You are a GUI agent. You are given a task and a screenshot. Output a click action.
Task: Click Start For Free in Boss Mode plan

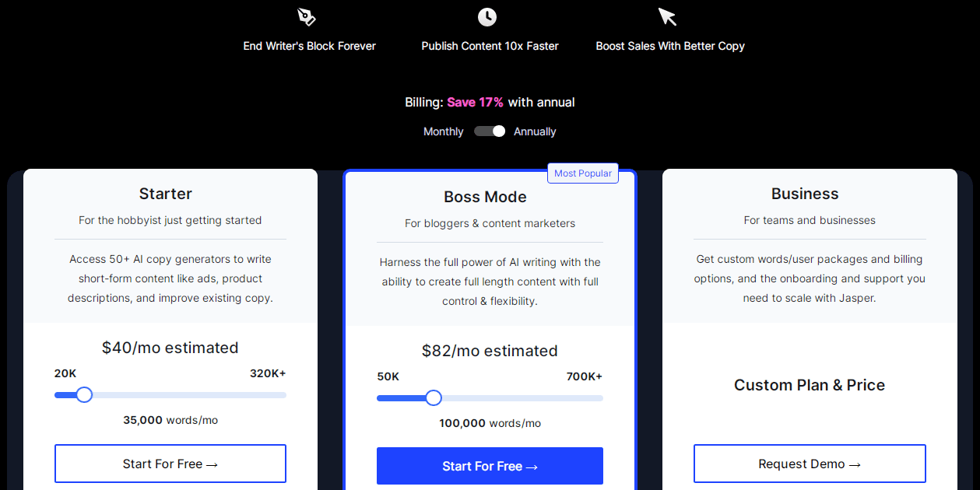pyautogui.click(x=490, y=466)
